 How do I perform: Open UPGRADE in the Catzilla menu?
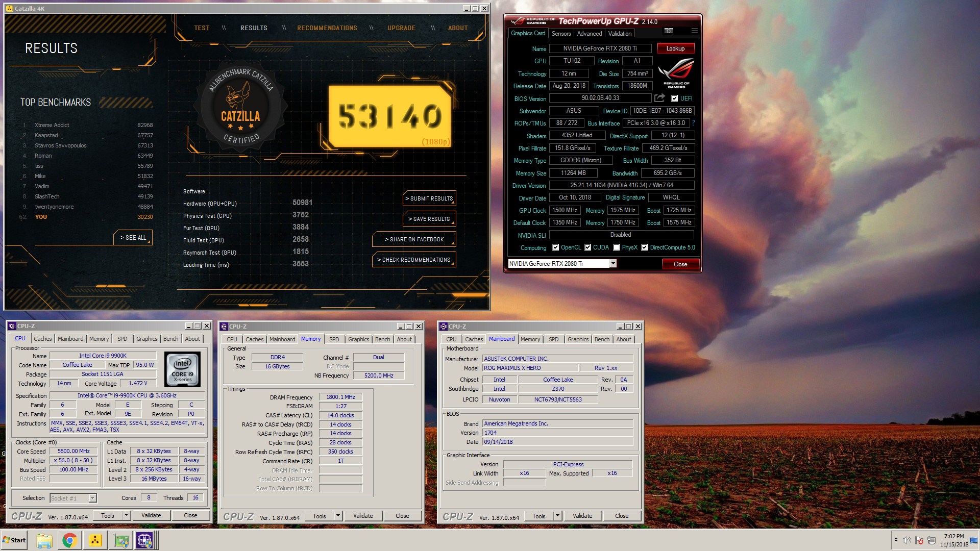click(401, 28)
